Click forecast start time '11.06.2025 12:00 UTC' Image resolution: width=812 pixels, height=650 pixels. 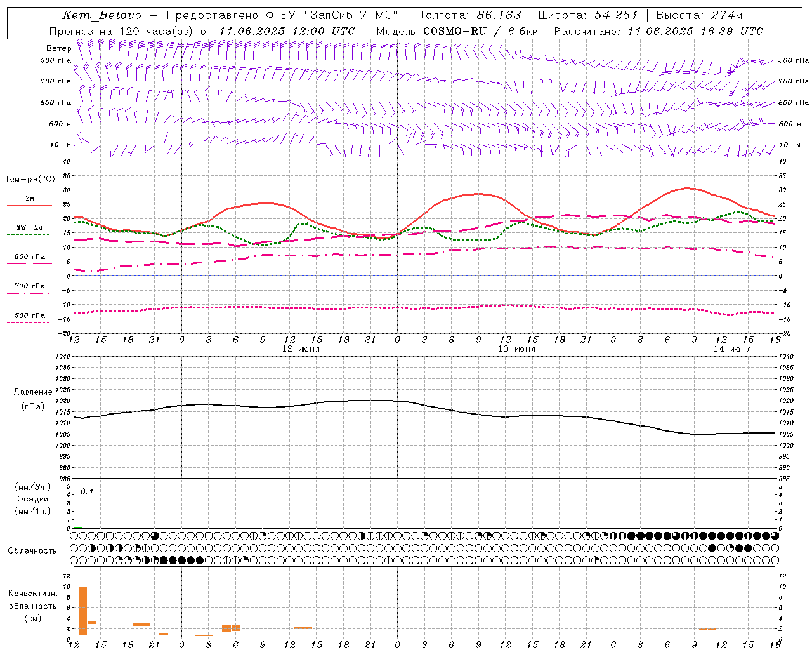[287, 31]
